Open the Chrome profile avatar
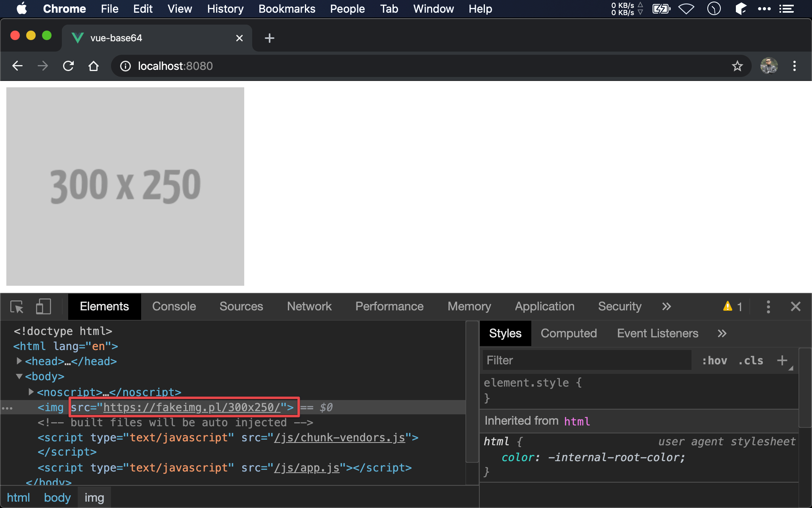The width and height of the screenshot is (812, 508). click(769, 66)
